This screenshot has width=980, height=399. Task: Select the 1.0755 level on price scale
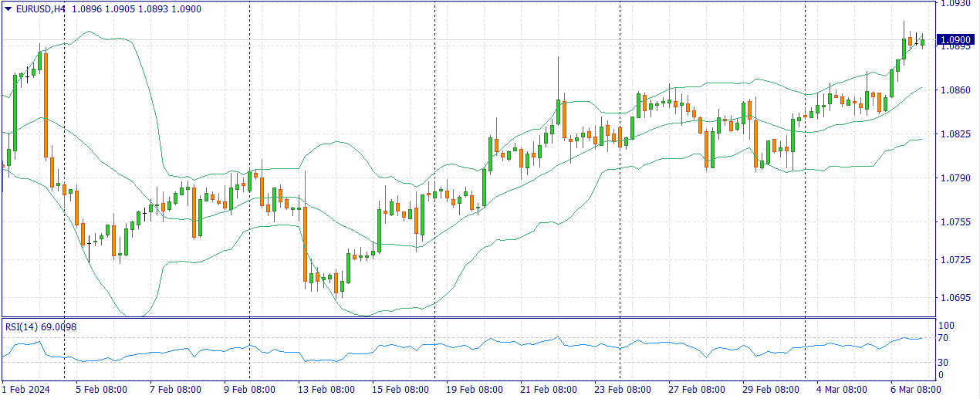click(x=954, y=222)
